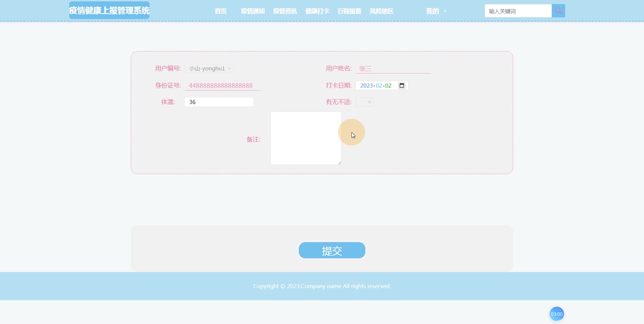Click the 用户姓名 input field
This screenshot has height=324, width=644.
393,68
